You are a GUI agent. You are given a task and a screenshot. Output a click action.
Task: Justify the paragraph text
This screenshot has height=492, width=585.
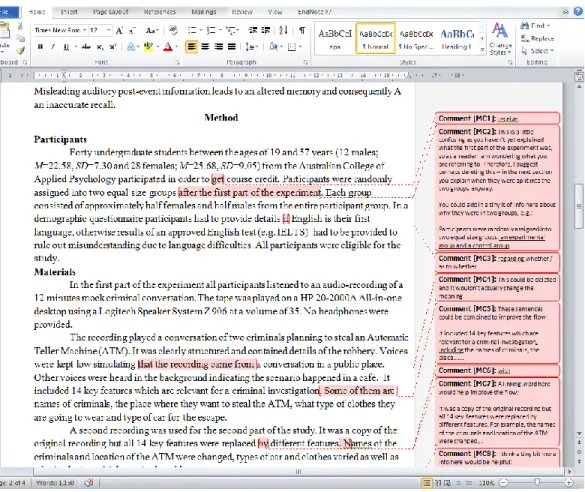[x=232, y=47]
